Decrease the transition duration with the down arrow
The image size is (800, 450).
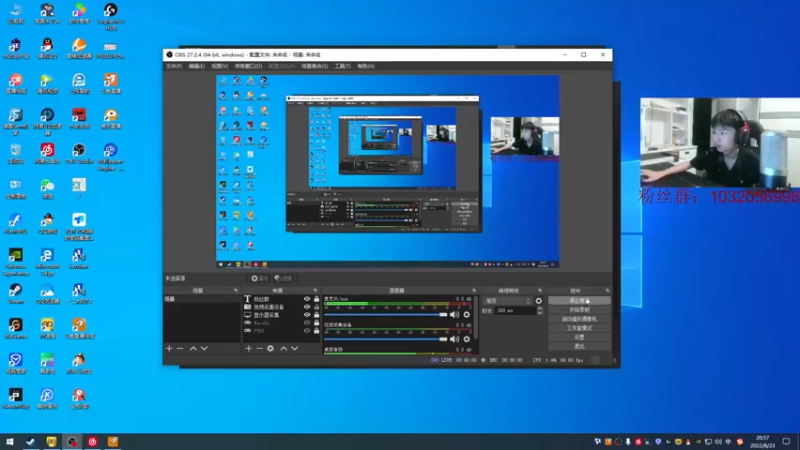[539, 313]
